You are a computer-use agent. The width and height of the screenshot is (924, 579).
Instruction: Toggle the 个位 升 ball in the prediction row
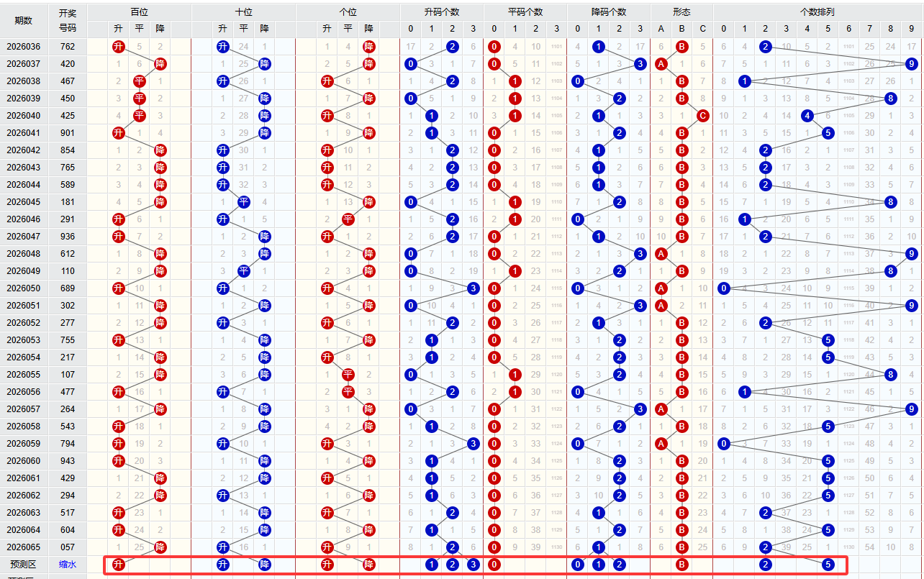click(327, 565)
